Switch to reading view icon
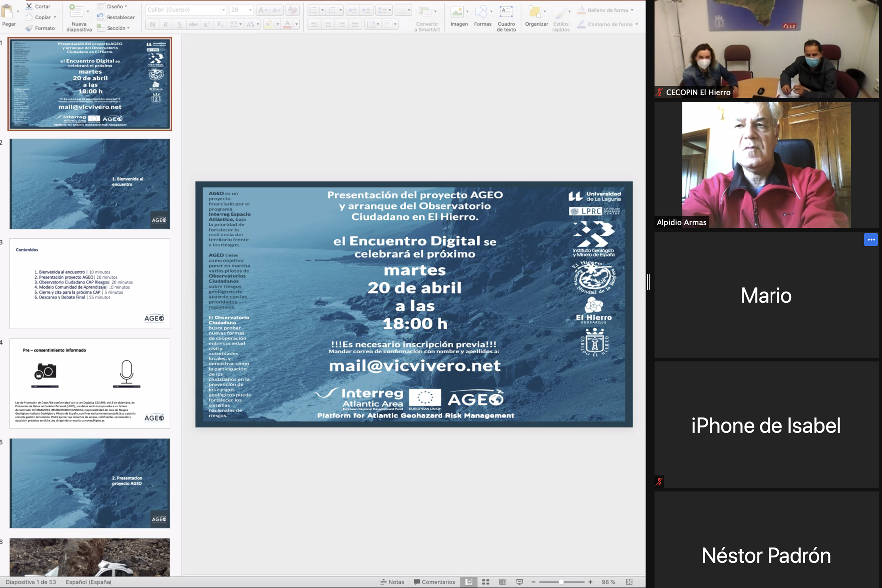 pos(503,582)
